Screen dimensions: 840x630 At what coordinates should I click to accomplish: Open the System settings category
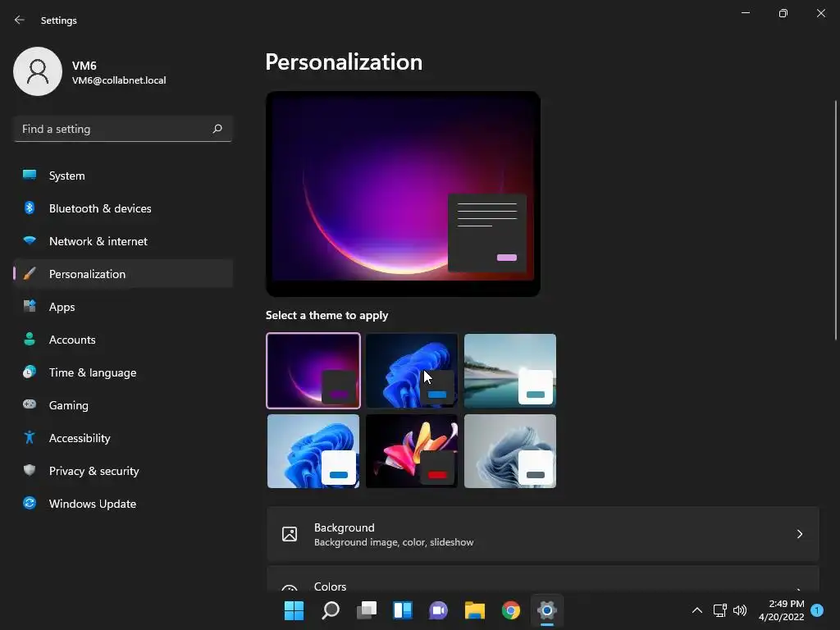123,176
